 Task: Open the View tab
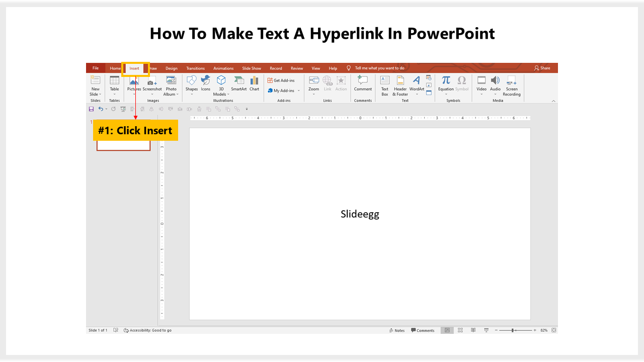coord(316,68)
